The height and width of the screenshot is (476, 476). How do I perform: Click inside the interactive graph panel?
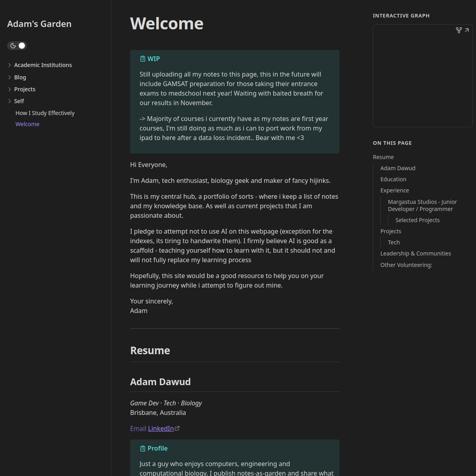(422, 75)
